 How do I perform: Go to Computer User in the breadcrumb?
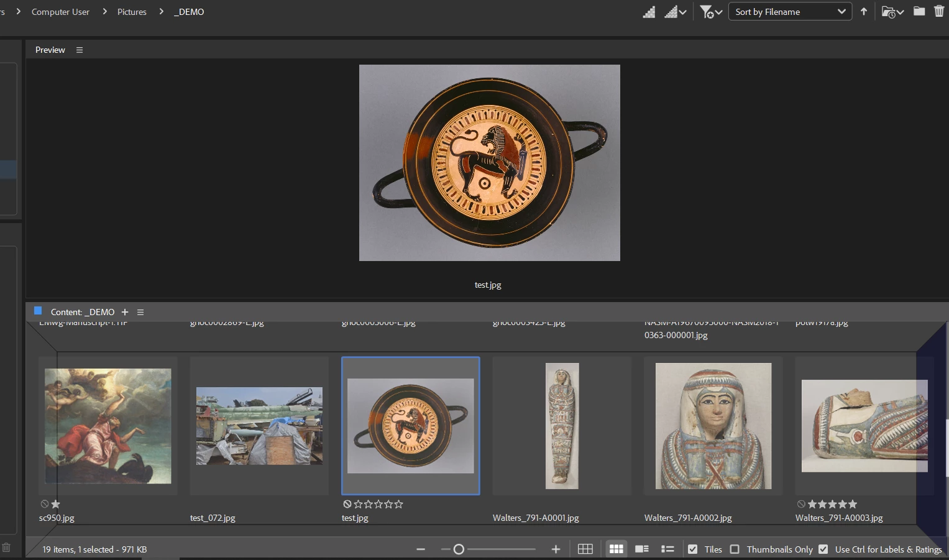(60, 12)
